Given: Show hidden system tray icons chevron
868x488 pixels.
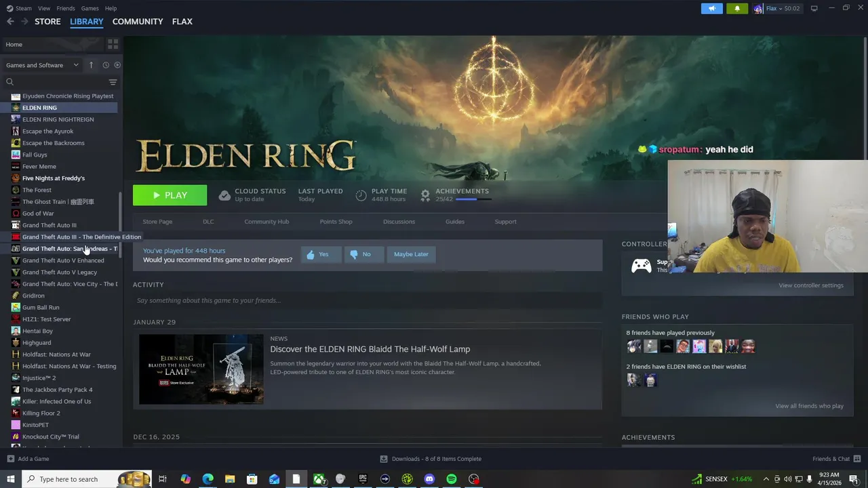Looking at the screenshot, I should (766, 479).
